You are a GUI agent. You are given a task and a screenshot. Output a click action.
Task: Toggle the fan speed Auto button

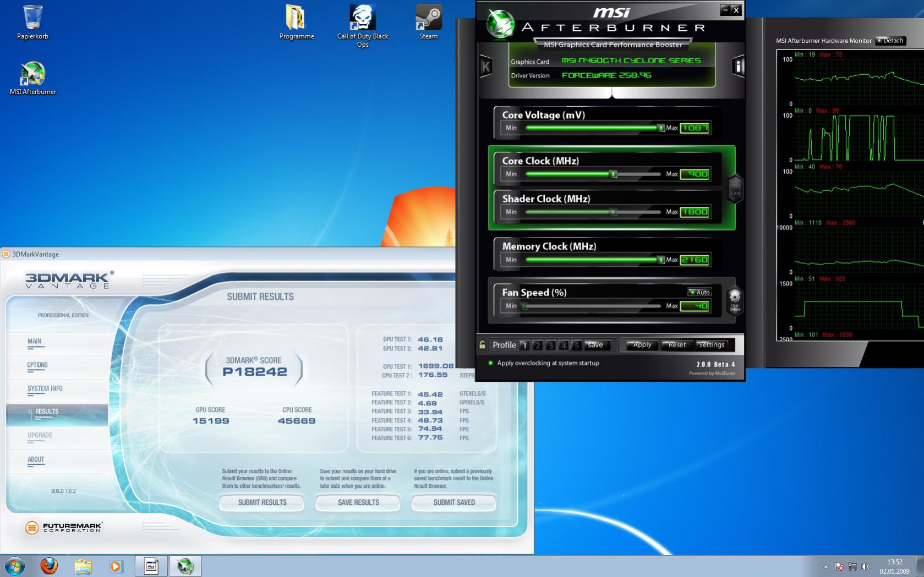pos(699,292)
